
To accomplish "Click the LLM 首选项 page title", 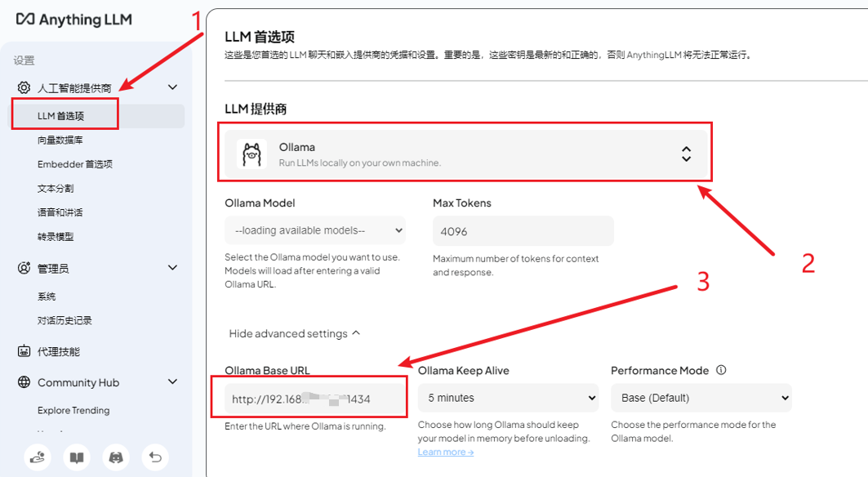I will [x=260, y=37].
